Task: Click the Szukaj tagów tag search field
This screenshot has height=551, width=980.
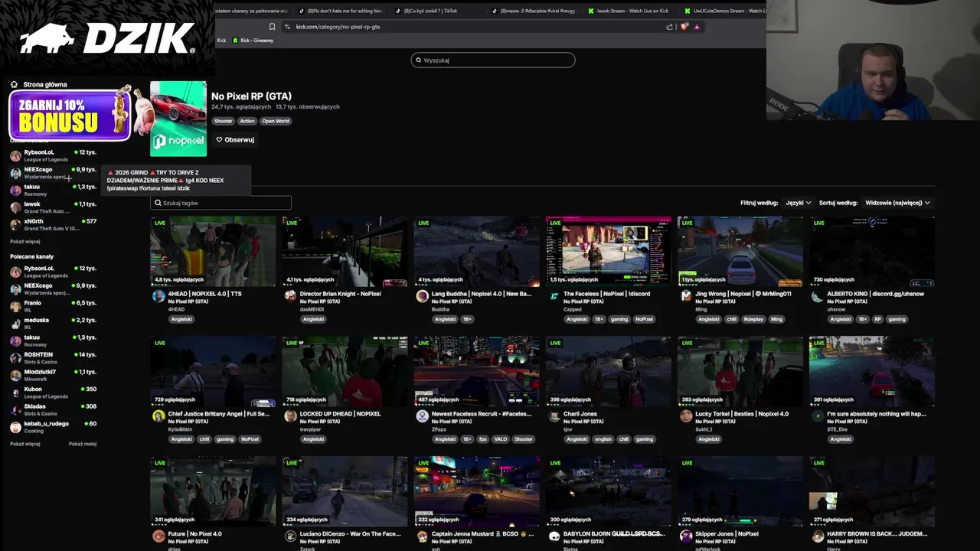Action: click(220, 203)
